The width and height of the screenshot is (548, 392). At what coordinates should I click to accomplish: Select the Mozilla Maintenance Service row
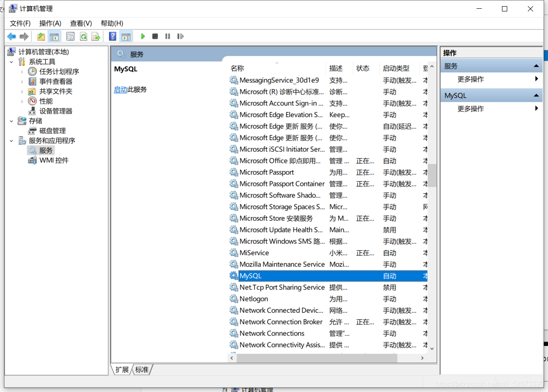click(x=328, y=264)
